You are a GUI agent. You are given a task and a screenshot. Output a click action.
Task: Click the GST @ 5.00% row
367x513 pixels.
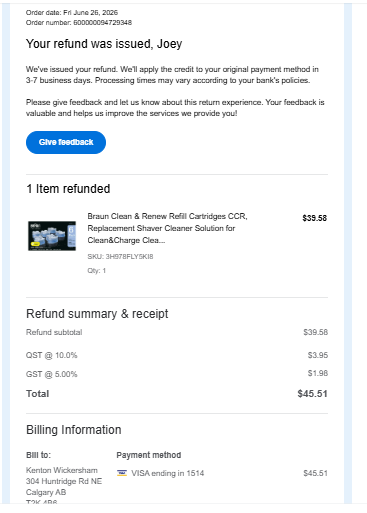tap(177, 374)
